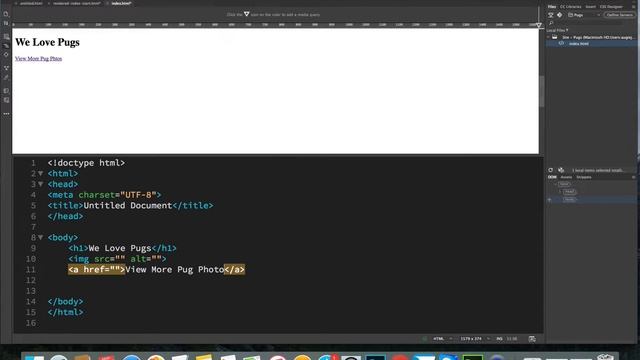Switch to the index-start.html document tab
640x360 pixels.
(77, 3)
